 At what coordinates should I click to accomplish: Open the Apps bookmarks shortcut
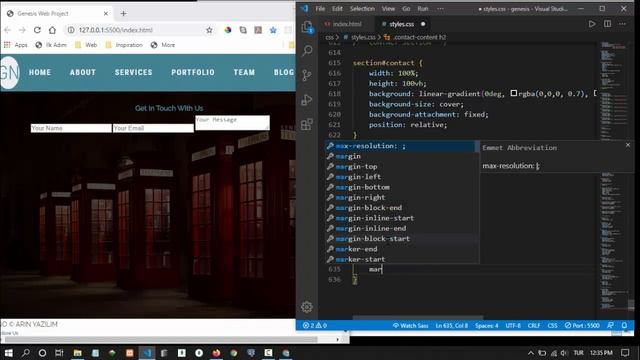[x=16, y=45]
